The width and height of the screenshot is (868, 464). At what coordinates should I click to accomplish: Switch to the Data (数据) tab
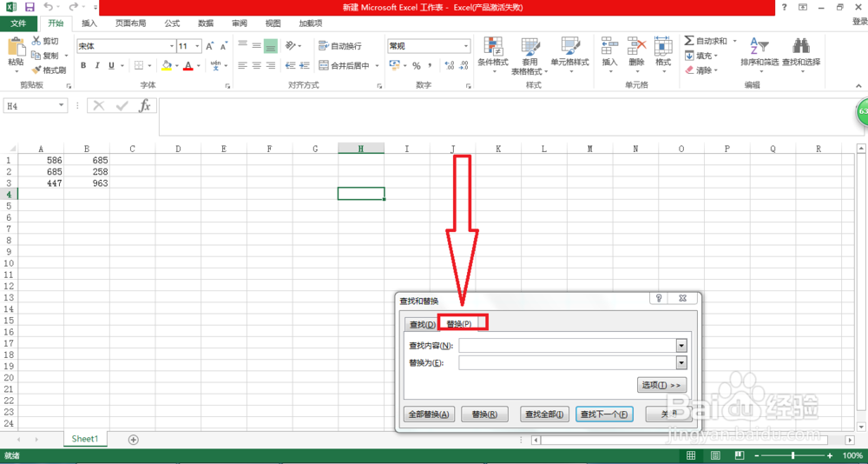(x=206, y=23)
